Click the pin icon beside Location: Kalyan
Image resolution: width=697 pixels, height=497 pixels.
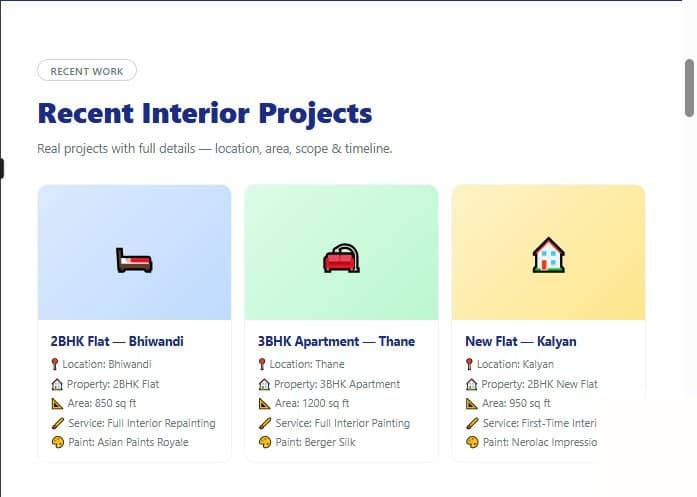point(469,365)
